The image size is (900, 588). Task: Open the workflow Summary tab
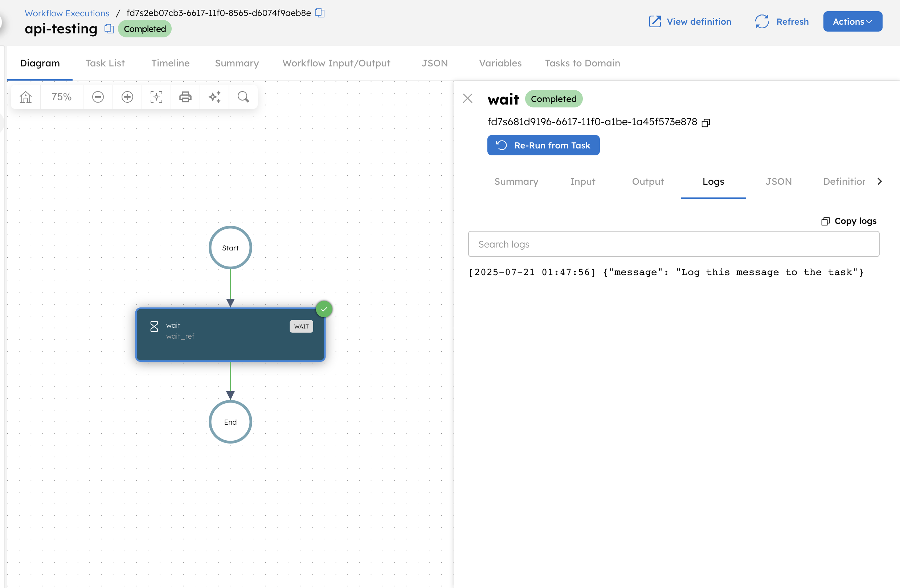point(237,63)
